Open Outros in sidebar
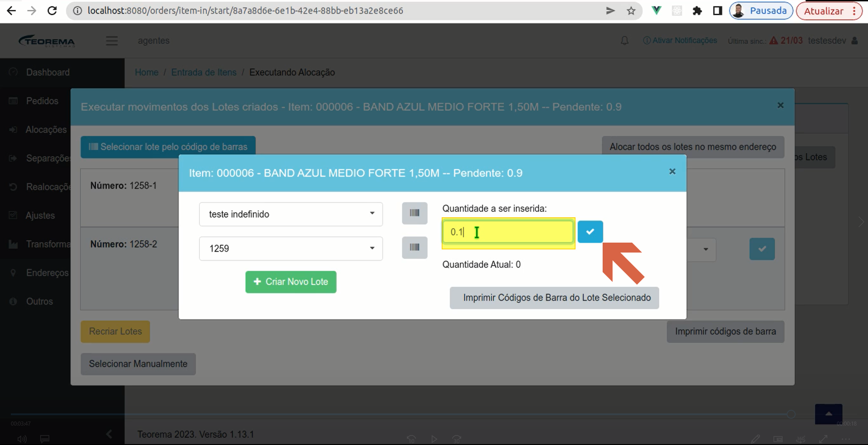 pos(39,301)
